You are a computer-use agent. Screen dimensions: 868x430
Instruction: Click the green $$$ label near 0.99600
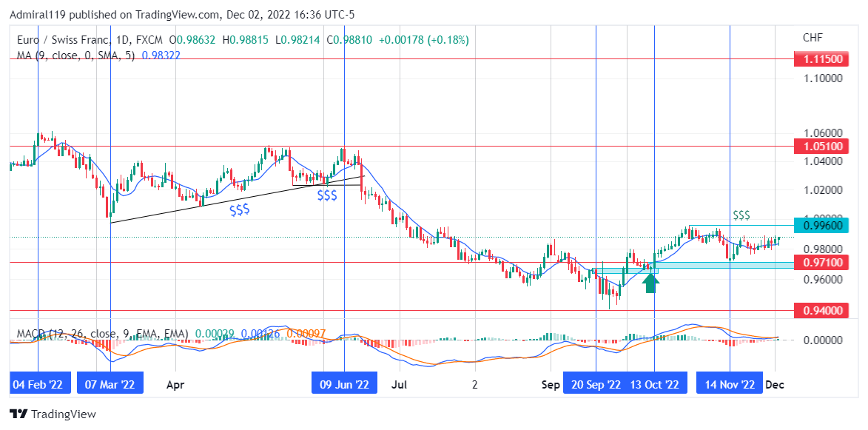click(x=742, y=215)
